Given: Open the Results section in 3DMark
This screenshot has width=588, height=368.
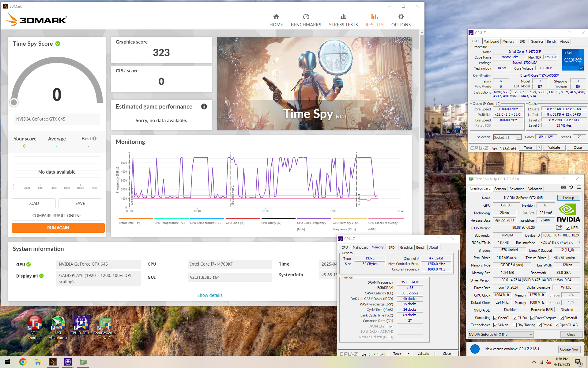Looking at the screenshot, I should point(374,20).
